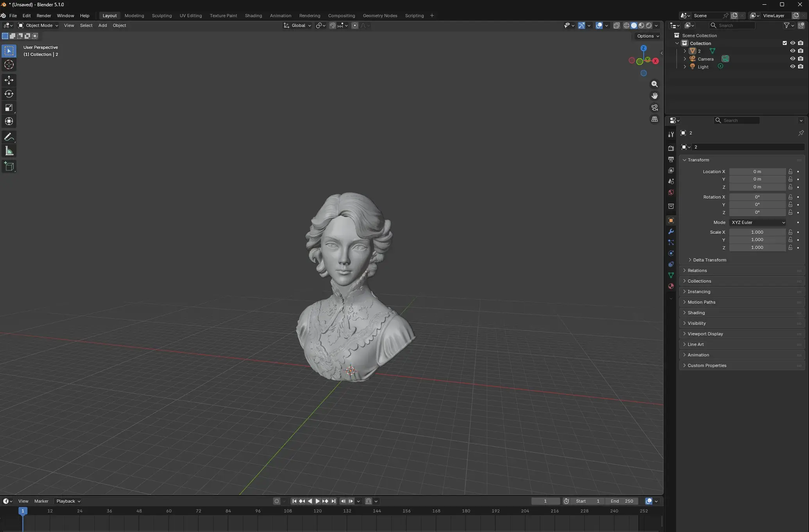
Task: Open the Material properties tab
Action: pos(671,286)
